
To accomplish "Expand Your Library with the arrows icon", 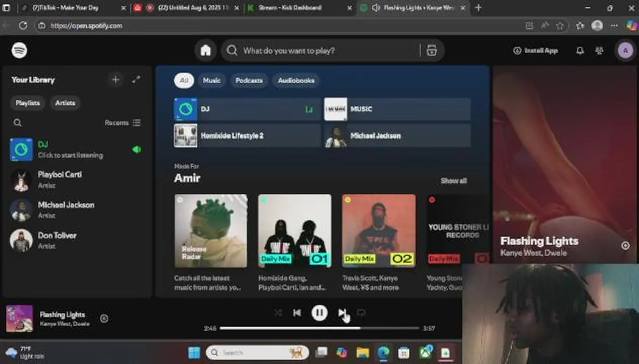I will coord(136,80).
